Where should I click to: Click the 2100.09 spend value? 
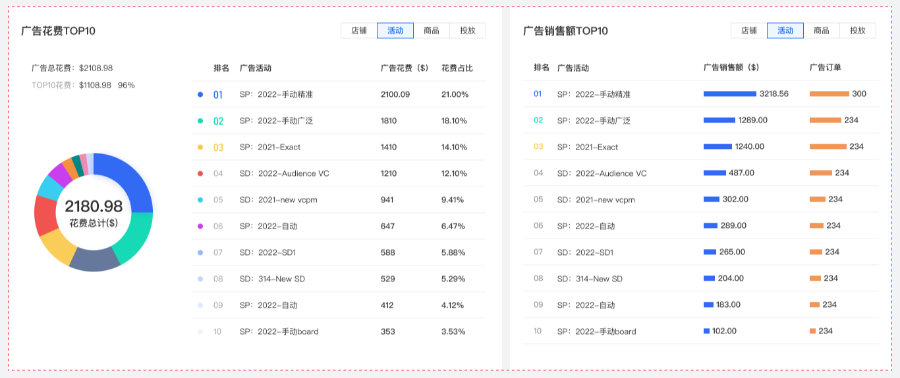tap(395, 94)
